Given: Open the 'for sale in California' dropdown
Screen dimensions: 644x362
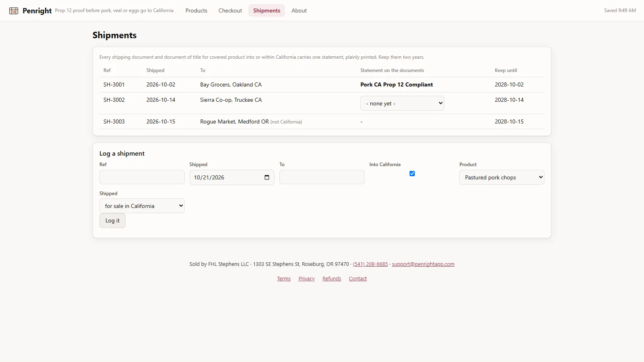Looking at the screenshot, I should [142, 206].
